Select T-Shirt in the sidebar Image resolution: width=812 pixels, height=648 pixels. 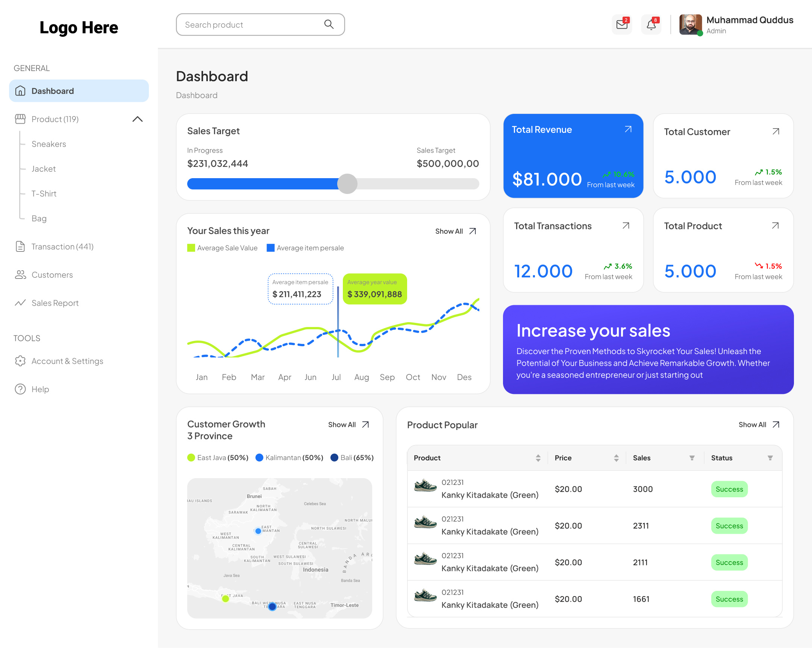[43, 194]
